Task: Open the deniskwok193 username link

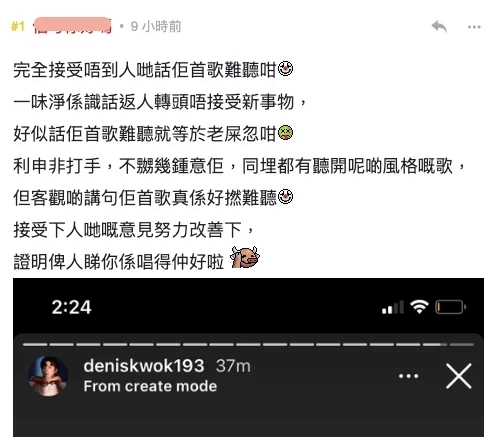Action: coord(144,366)
